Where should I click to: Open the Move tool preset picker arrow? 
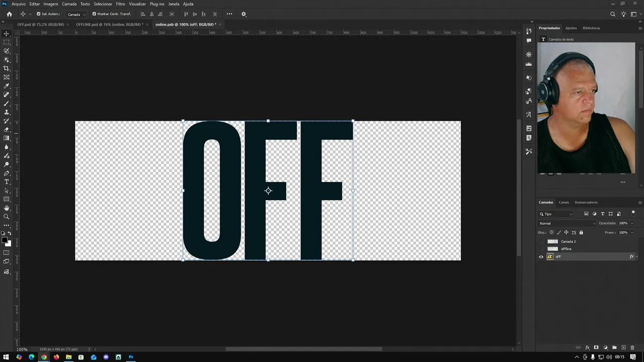click(x=30, y=14)
